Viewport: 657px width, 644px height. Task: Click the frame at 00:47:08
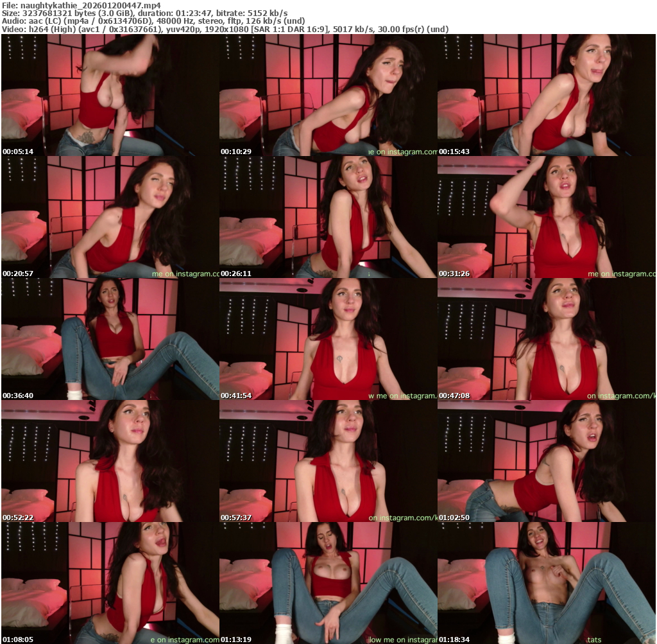pyautogui.click(x=546, y=339)
